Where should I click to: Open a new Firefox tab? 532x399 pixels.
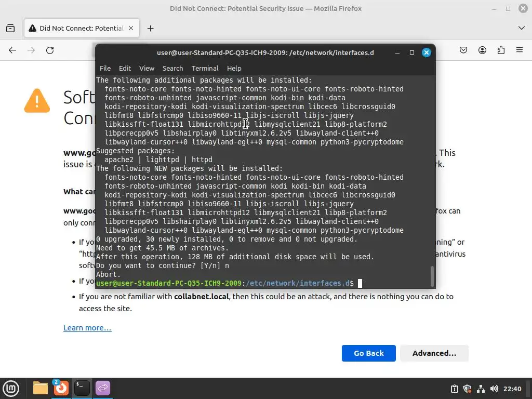coord(151,29)
